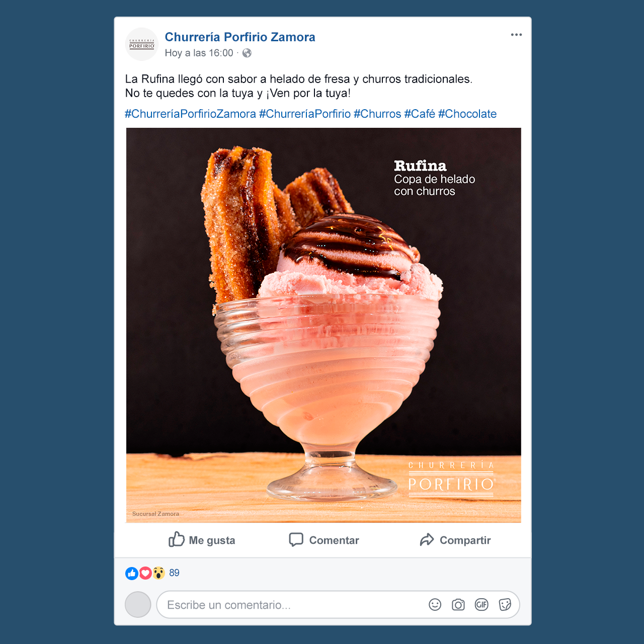Viewport: 644px width, 644px height.
Task: Focus the Escribe un comentario field
Action: [338, 605]
